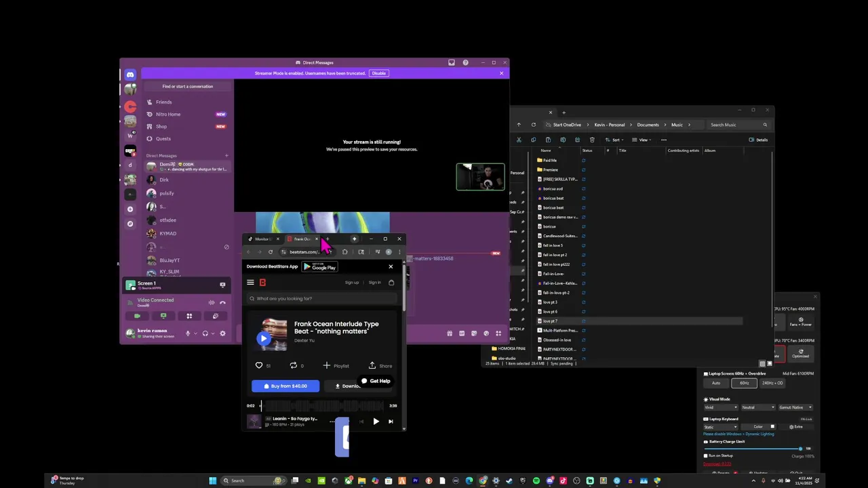Toggle screen share button in Discord call panel

(x=163, y=316)
